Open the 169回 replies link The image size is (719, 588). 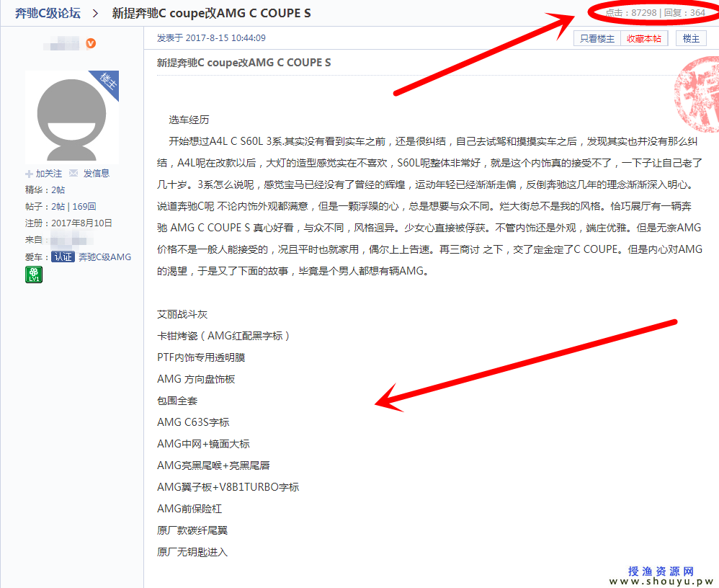tap(84, 206)
